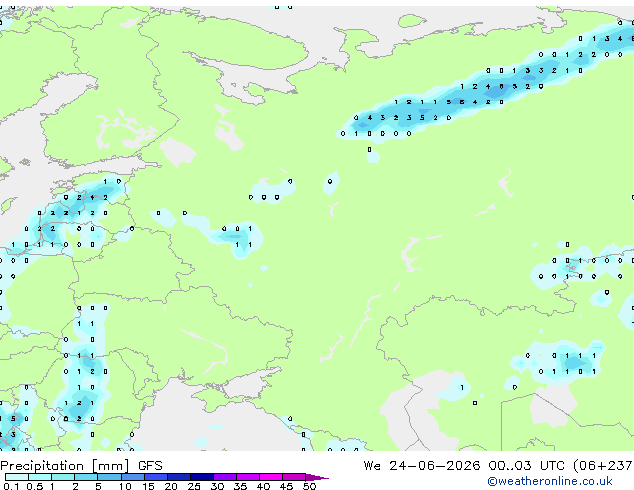Open the weatheronline.co.uk copyright link
The width and height of the screenshot is (634, 490).
coord(550,481)
